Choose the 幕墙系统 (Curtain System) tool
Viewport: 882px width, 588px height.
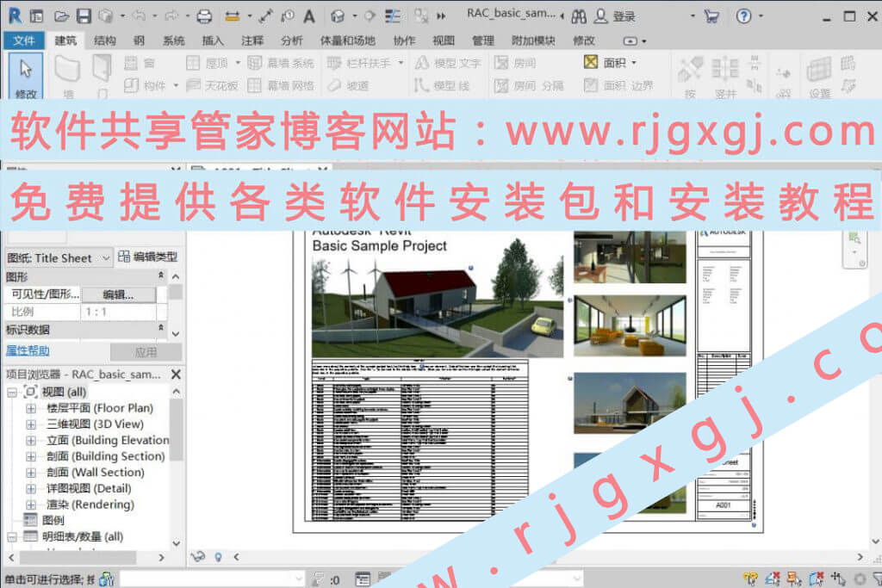(280, 63)
